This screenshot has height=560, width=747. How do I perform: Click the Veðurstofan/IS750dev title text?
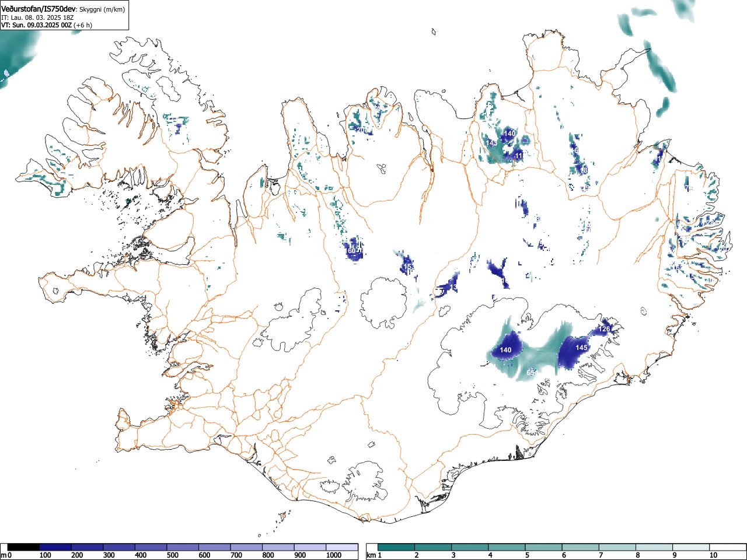[x=39, y=8]
